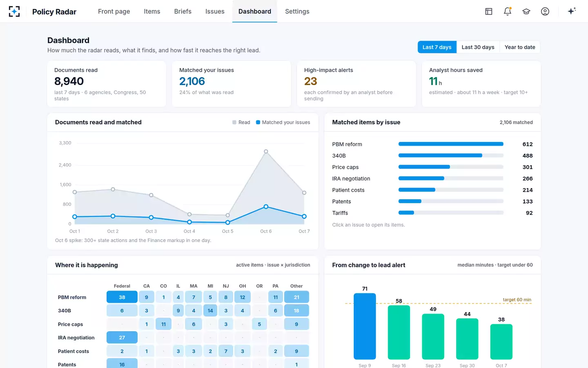
Task: Click Price caps CO cell 11
Action: 163,324
